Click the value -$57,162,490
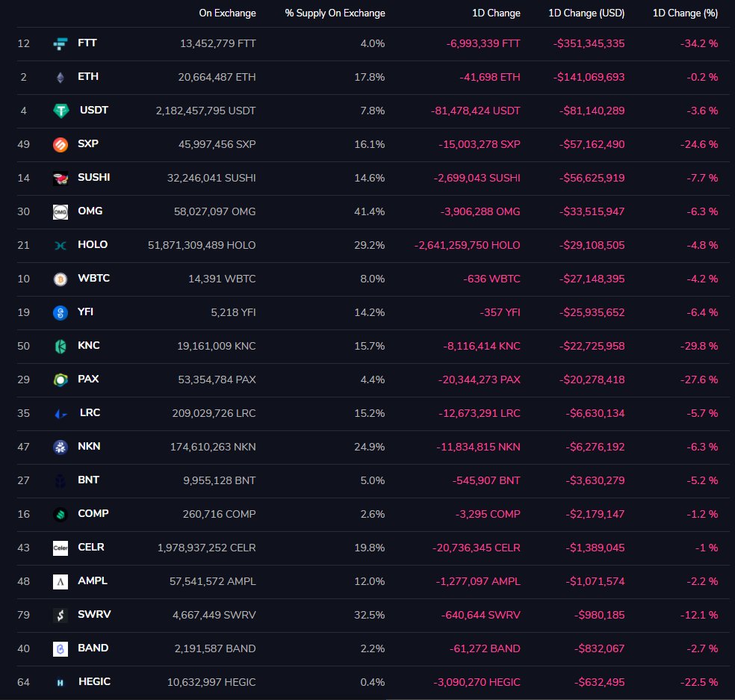Image resolution: width=735 pixels, height=700 pixels. click(x=592, y=144)
